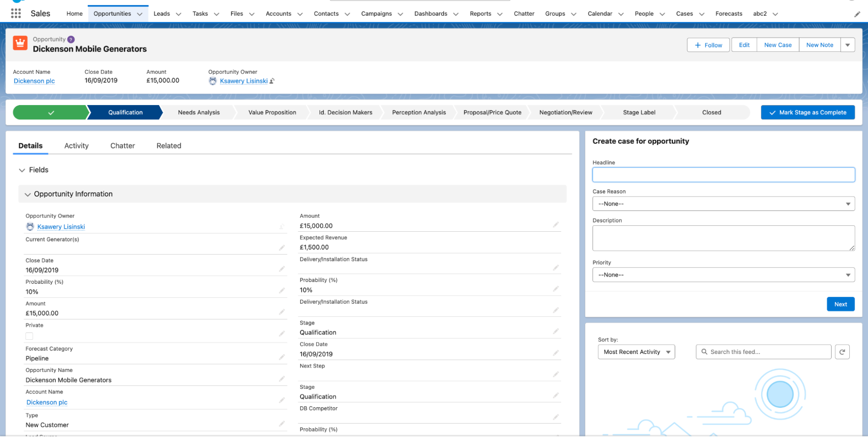Viewport: 868px width, 437px height.
Task: Click the Forecast Category value Pipeline
Action: (37, 358)
